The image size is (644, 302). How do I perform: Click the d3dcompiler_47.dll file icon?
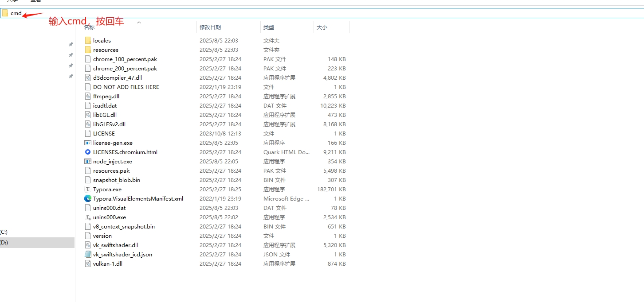[88, 78]
